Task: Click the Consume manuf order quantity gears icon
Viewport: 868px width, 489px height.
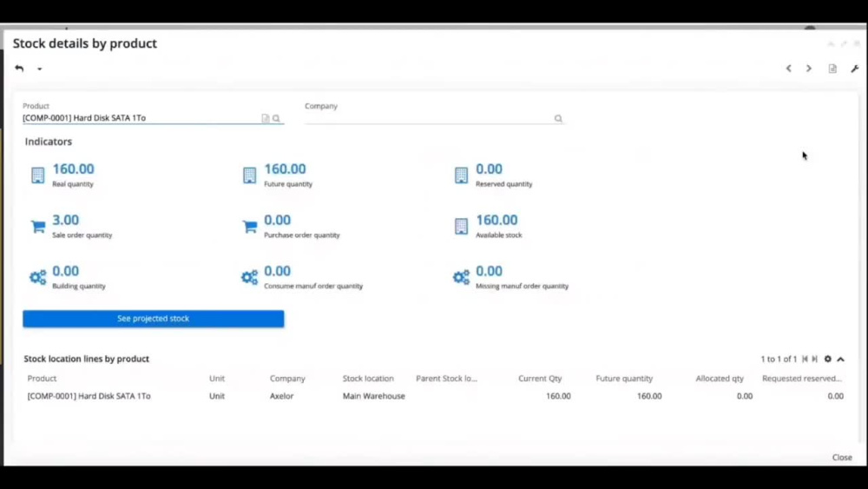Action: 250,277
